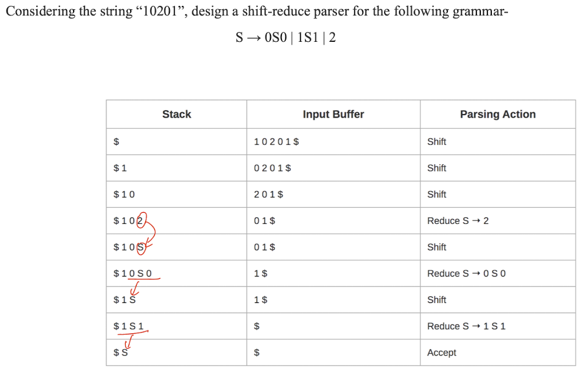588x375 pixels.
Task: Click the "Reduce S → 2" action cell
Action: click(458, 221)
